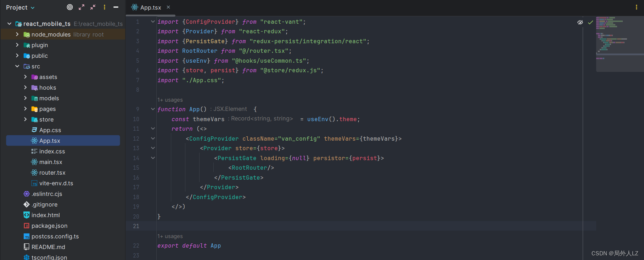Screen dimensions: 644x260
Task: Fold the import block at line 1
Action: coord(153,22)
